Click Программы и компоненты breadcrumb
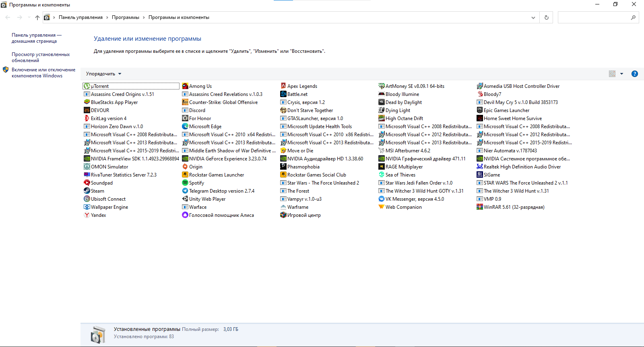 [179, 17]
